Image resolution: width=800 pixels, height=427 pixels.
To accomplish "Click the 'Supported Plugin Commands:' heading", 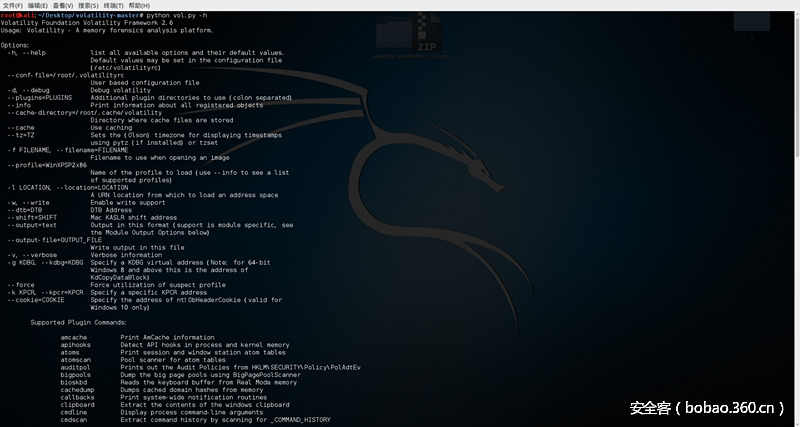I will (x=78, y=323).
